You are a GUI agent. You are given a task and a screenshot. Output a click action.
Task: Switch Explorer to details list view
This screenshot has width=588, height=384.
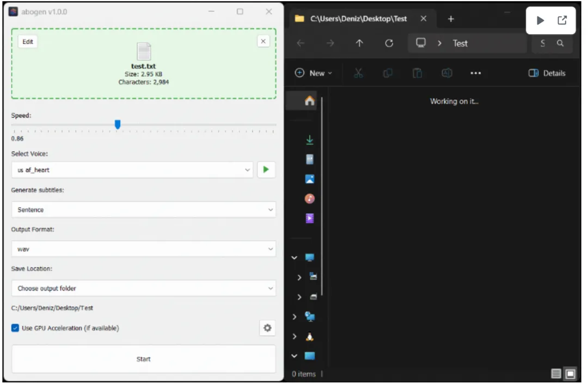tap(556, 374)
